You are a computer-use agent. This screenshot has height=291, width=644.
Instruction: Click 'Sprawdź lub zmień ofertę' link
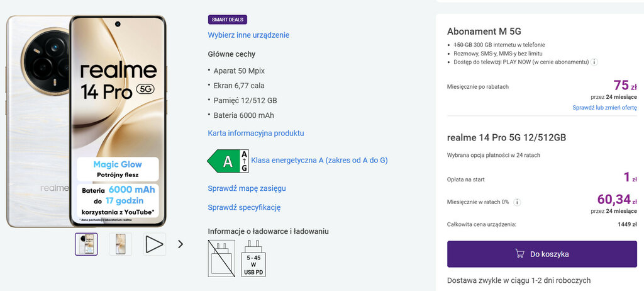point(604,108)
